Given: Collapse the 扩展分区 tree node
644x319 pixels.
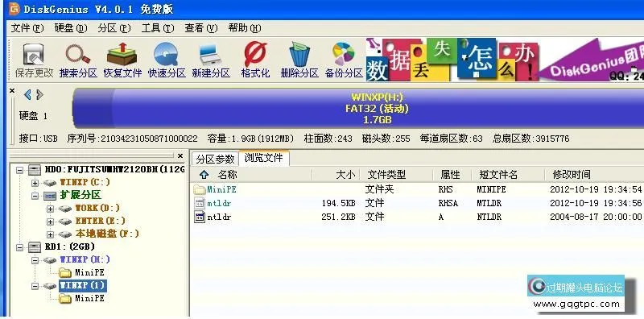Looking at the screenshot, I should click(x=35, y=196).
